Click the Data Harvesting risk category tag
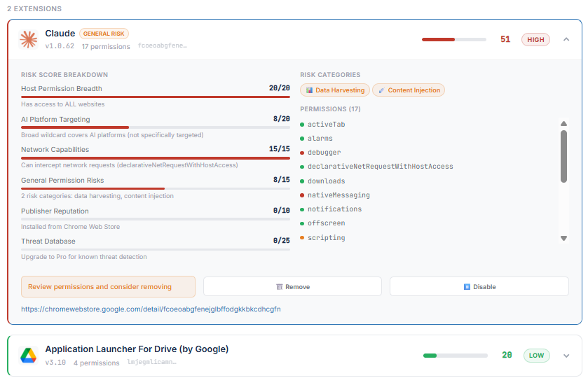Viewport: 588px width, 378px height. click(x=335, y=90)
